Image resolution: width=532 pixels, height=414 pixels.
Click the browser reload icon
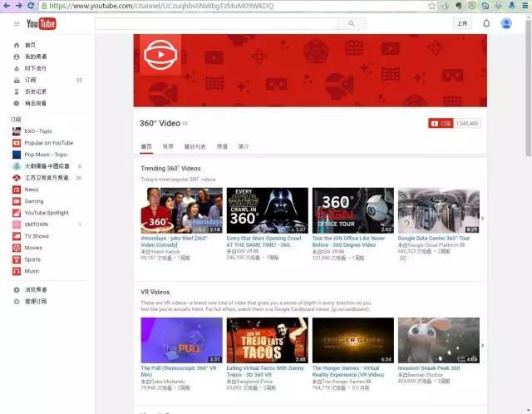(31, 6)
